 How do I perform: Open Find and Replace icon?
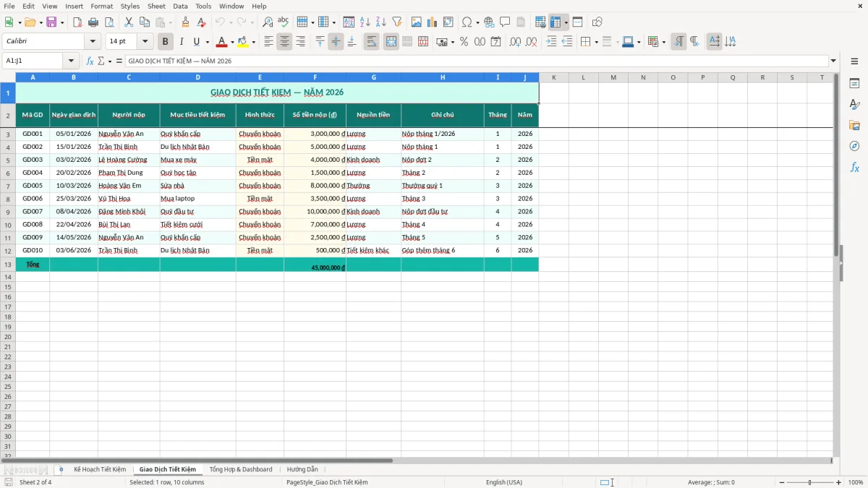[x=268, y=22]
